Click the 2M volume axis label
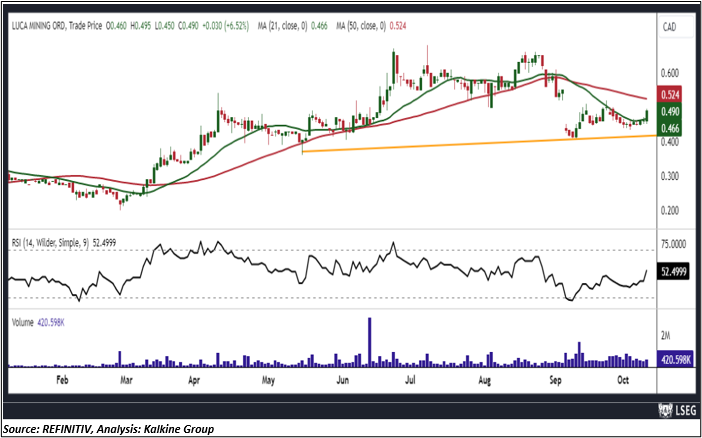702x438 pixels. coord(667,335)
